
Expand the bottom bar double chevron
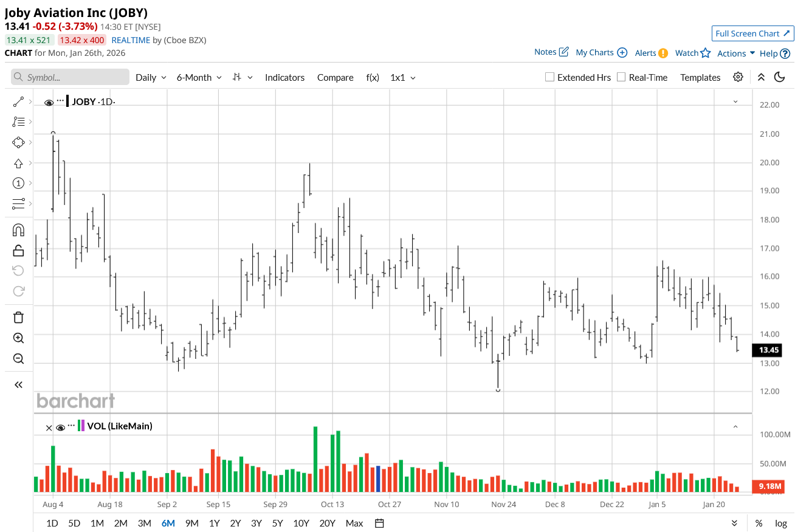[734, 523]
